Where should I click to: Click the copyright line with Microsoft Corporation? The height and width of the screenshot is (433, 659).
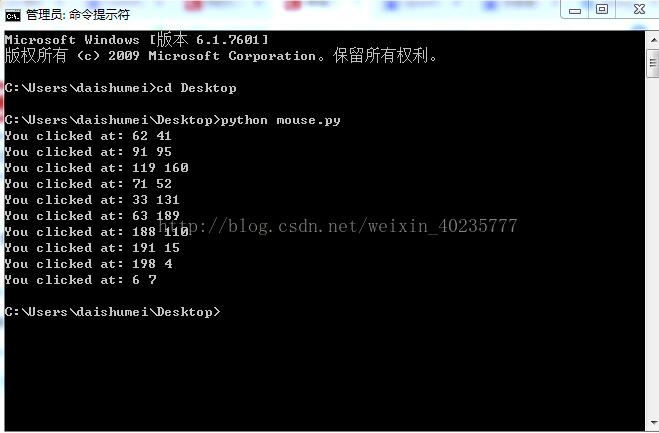(221, 55)
